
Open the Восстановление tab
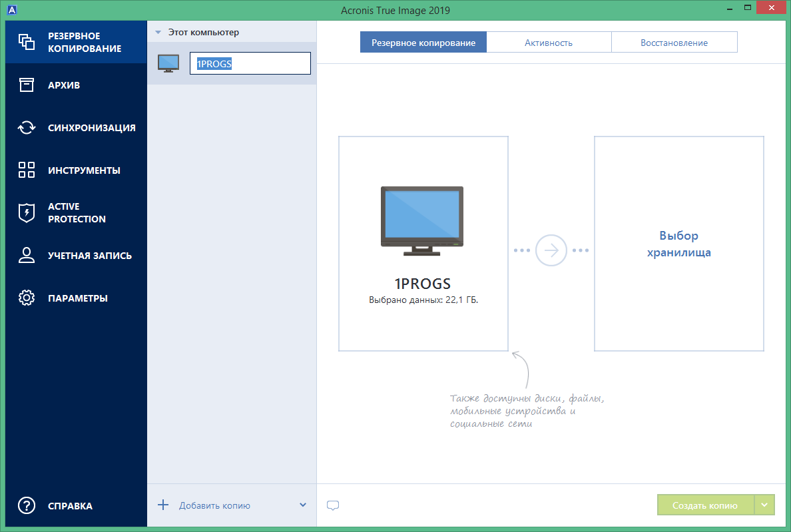[x=674, y=41]
